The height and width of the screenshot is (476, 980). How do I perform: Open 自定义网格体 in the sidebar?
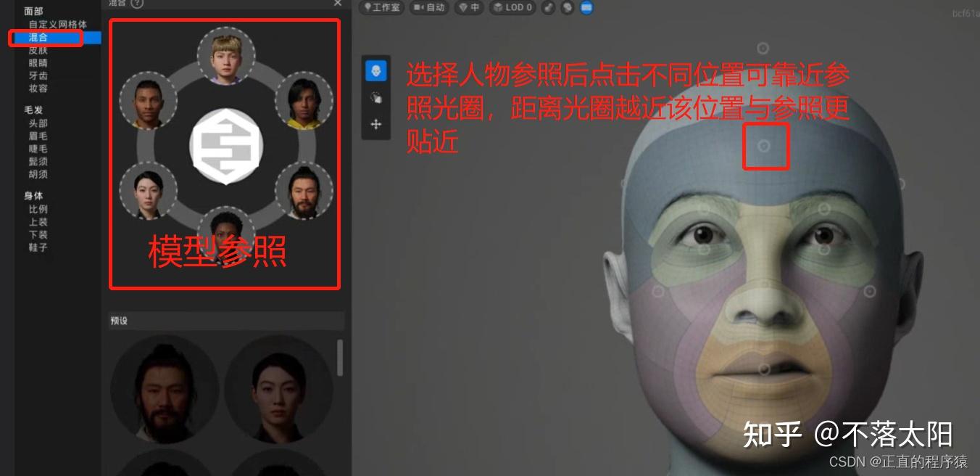[58, 25]
